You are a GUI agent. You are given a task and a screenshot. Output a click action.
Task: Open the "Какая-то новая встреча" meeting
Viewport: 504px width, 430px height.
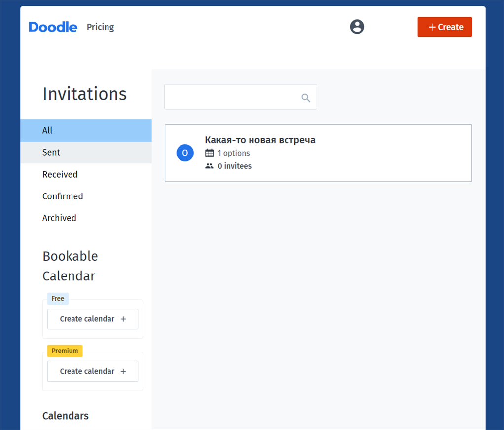(260, 140)
